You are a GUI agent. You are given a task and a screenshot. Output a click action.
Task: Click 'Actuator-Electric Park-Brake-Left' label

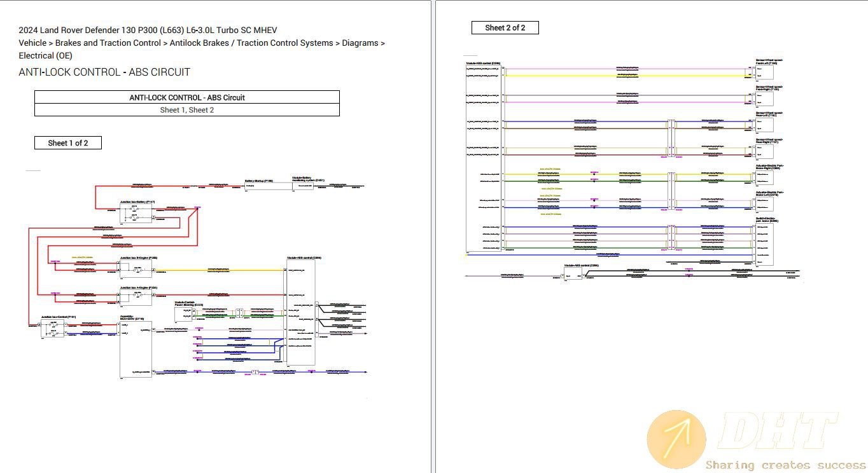pos(769,193)
